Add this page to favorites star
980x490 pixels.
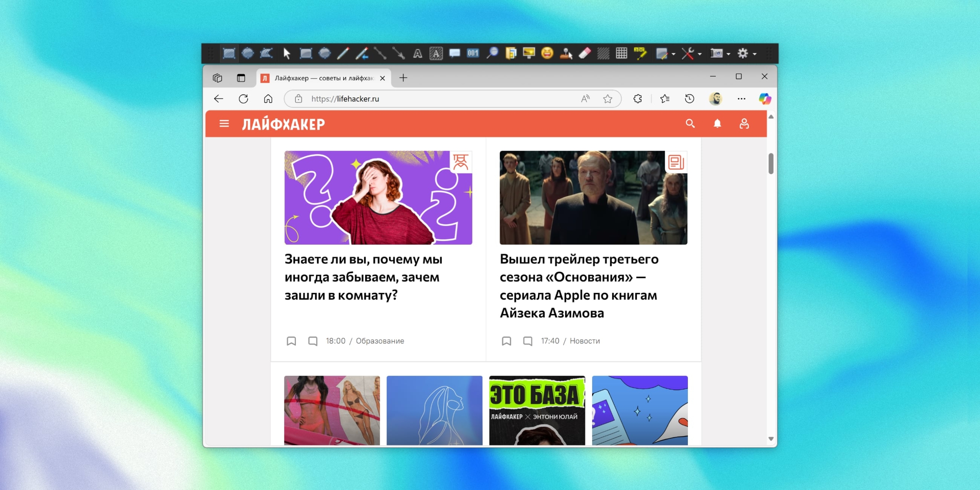608,99
